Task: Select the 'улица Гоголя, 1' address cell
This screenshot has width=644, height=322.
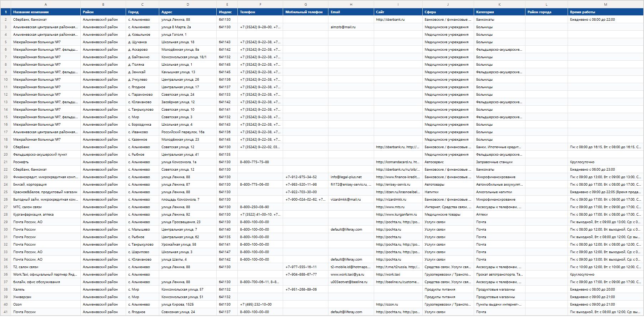Action: 188,35
